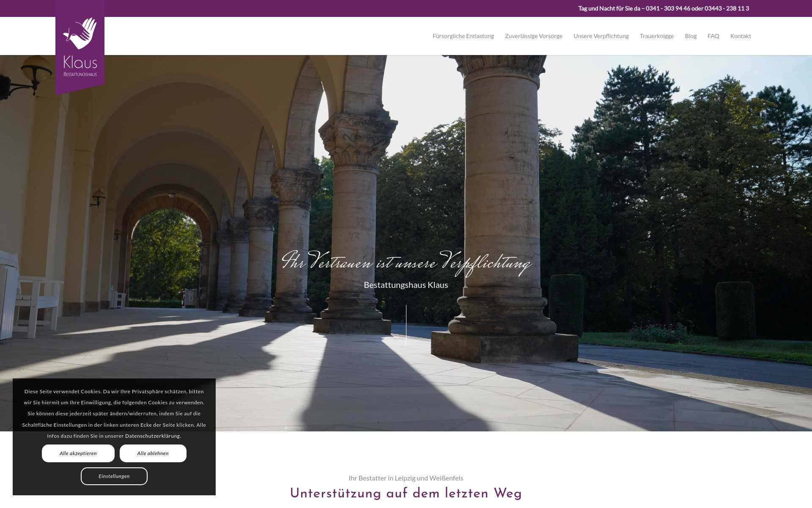Open Zuverlässige Vorsorge menu item
The width and height of the screenshot is (812, 508).
533,36
